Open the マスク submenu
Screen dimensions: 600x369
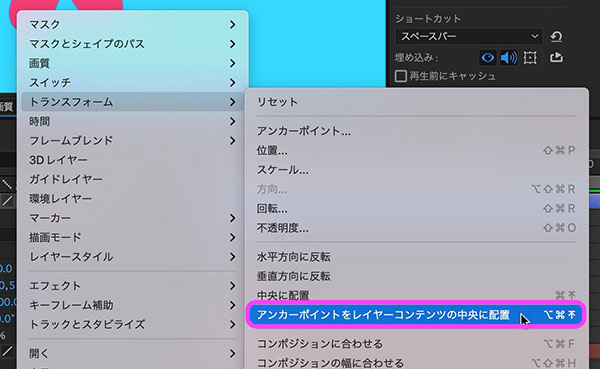[x=132, y=24]
